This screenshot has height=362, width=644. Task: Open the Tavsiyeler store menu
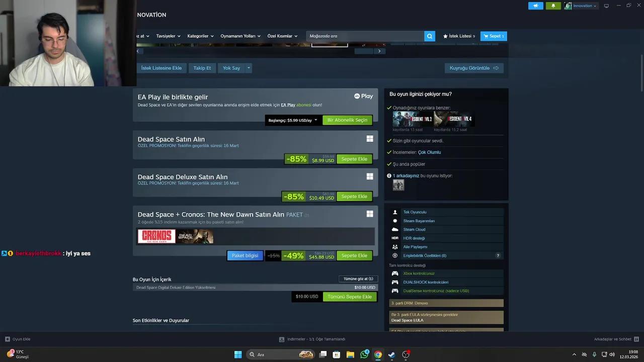(169, 36)
